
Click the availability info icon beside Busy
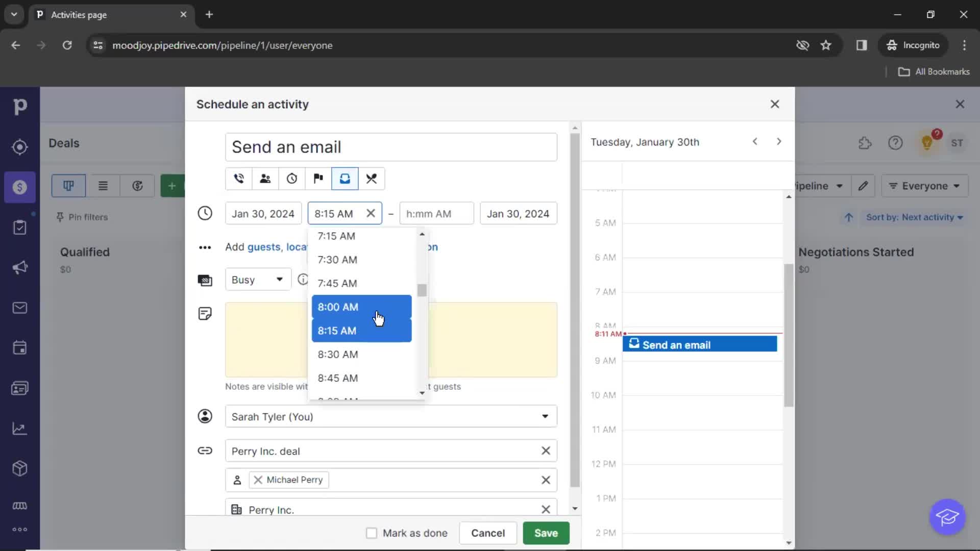tap(303, 280)
